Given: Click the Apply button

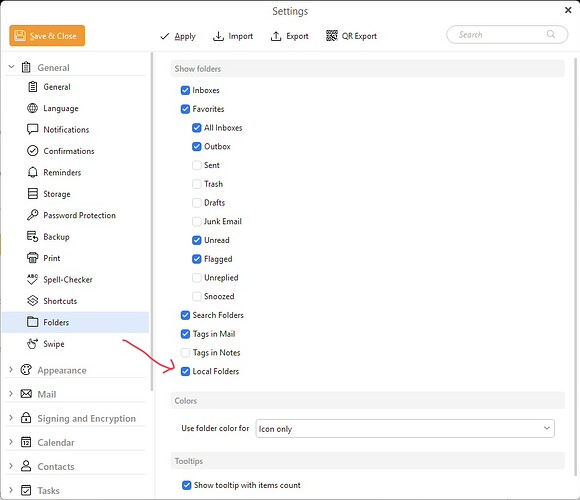Looking at the screenshot, I should (x=178, y=36).
